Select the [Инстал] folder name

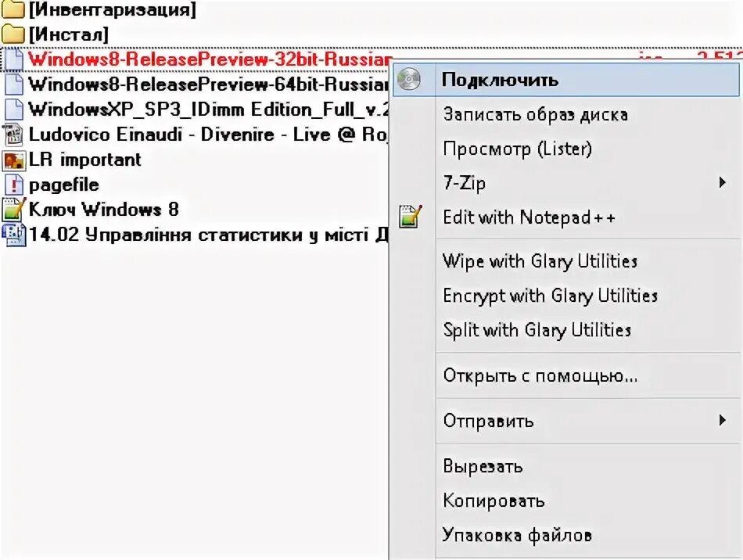69,34
